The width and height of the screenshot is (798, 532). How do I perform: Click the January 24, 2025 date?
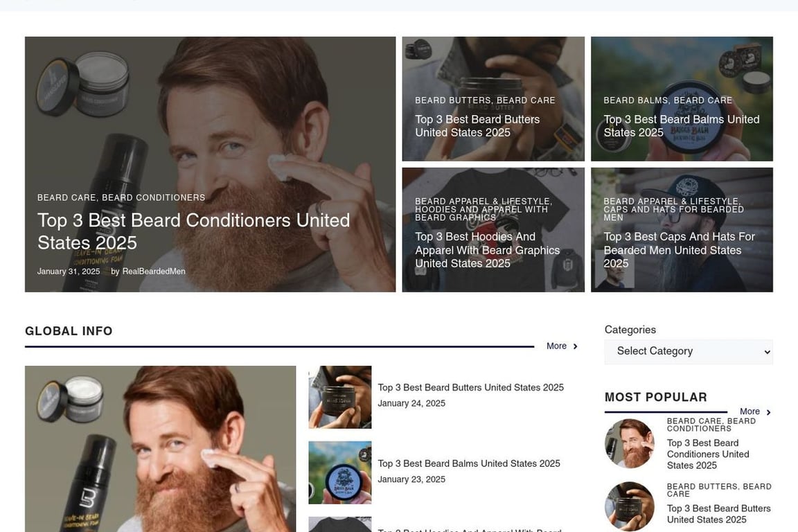click(x=411, y=403)
